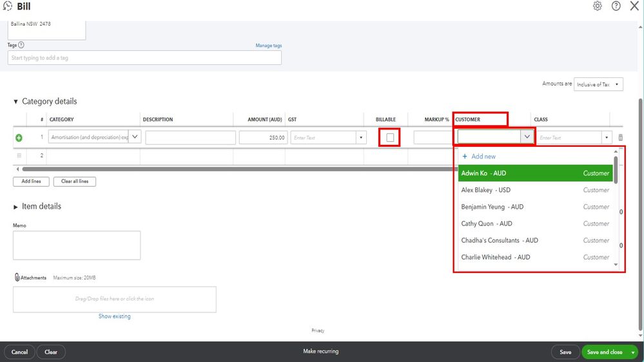Add a line with green plus icon
Image resolution: width=644 pixels, height=362 pixels.
tap(19, 138)
